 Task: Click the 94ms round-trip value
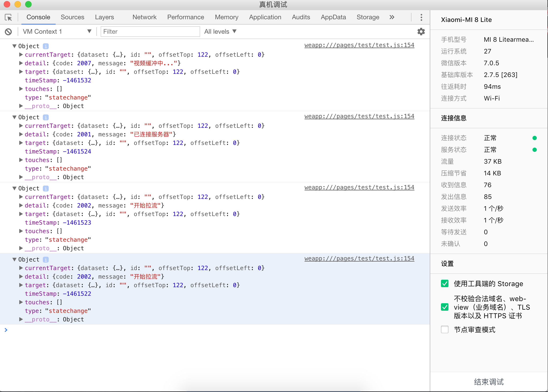(492, 87)
